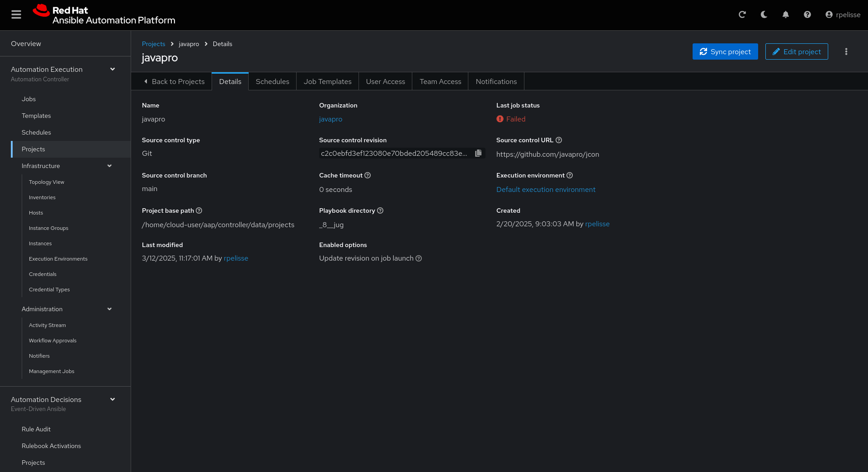Image resolution: width=868 pixels, height=472 pixels.
Task: Collapse the Automation Decisions section
Action: click(x=113, y=399)
